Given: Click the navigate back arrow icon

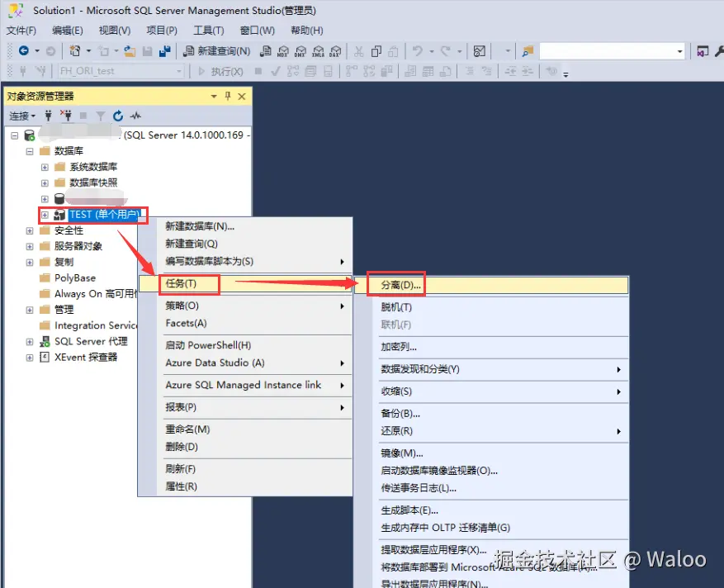Looking at the screenshot, I should (24, 51).
